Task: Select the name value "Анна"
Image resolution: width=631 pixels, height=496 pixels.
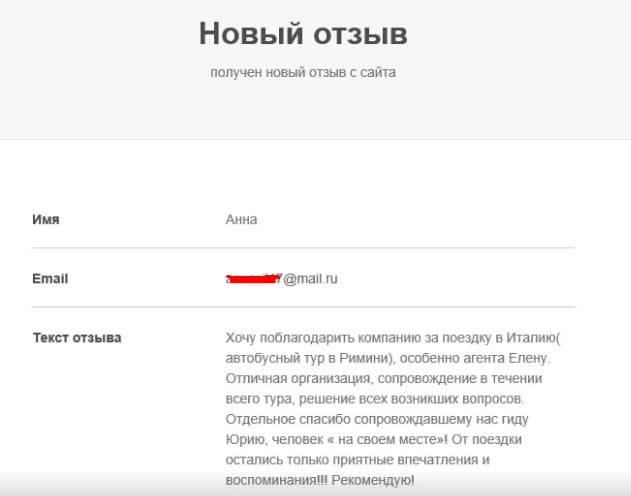Action: [241, 220]
